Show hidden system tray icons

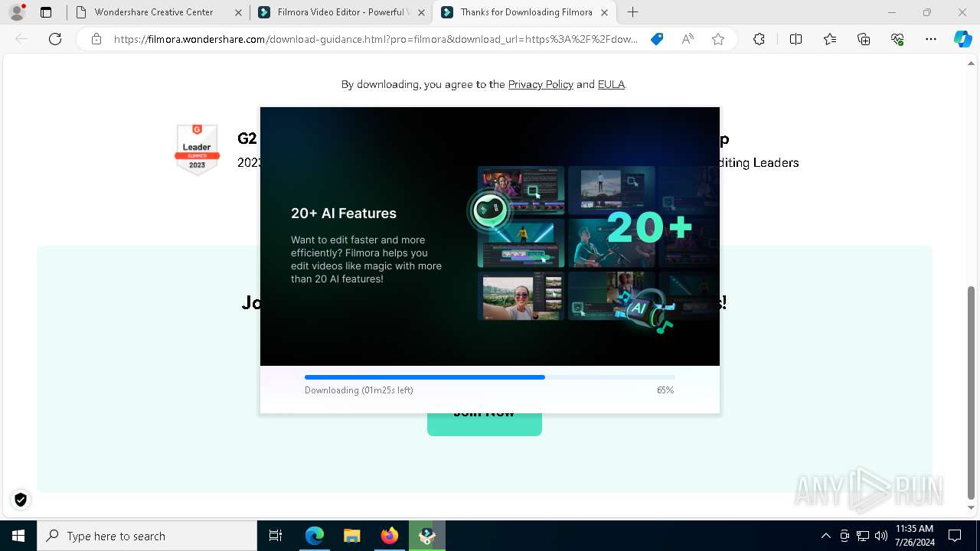coord(825,536)
